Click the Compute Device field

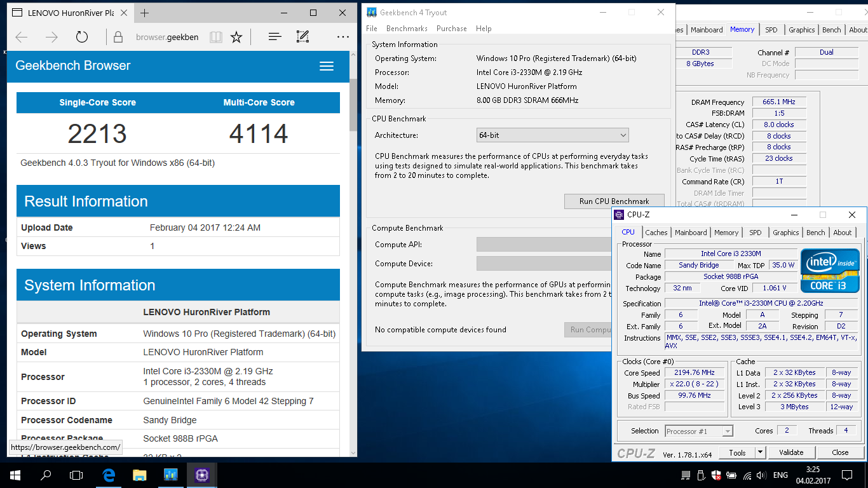coord(544,264)
